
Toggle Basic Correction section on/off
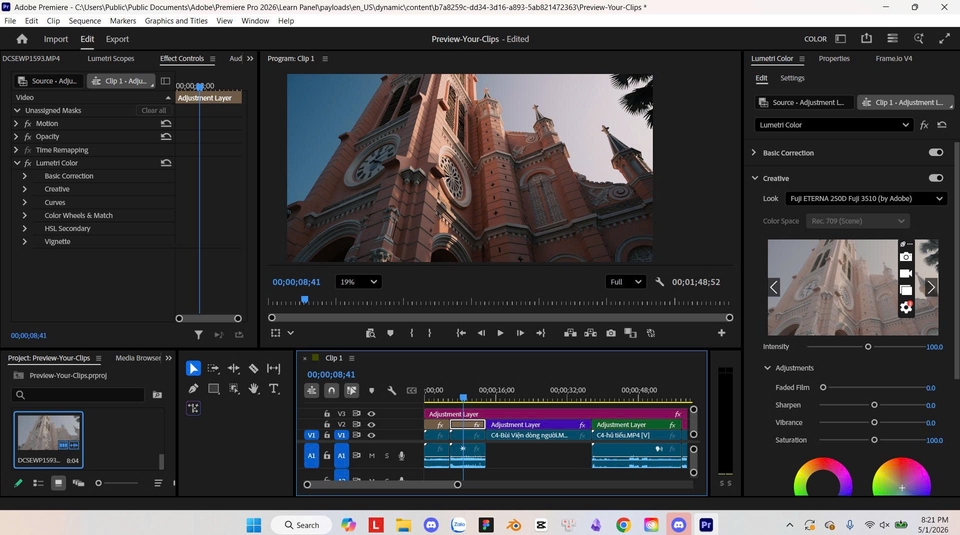click(x=936, y=152)
